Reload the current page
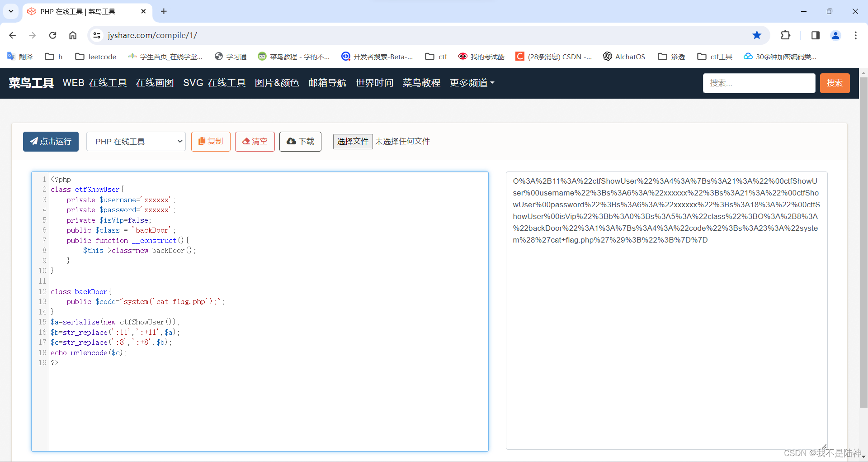This screenshot has width=868, height=462. pos(52,35)
